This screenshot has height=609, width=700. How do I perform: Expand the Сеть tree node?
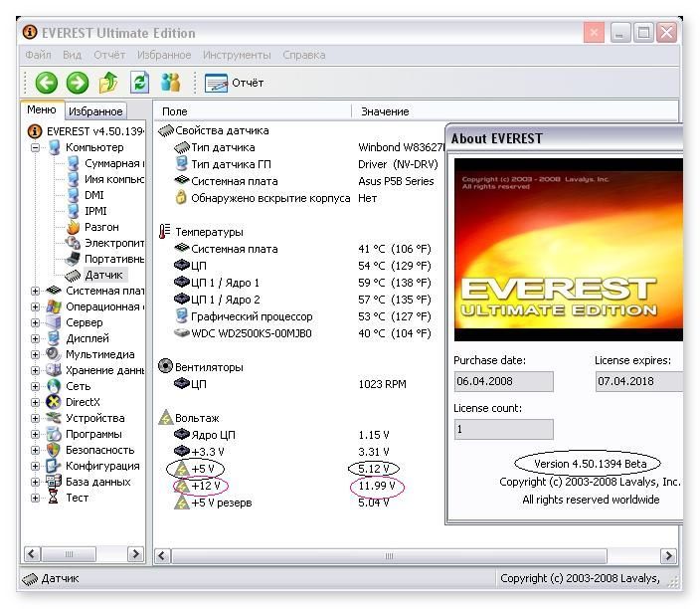point(35,386)
